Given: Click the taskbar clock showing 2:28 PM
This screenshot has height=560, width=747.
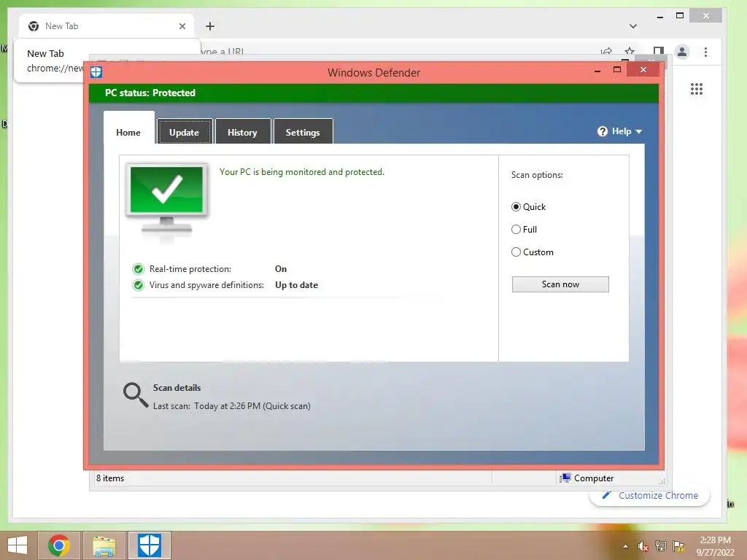Looking at the screenshot, I should (x=715, y=546).
